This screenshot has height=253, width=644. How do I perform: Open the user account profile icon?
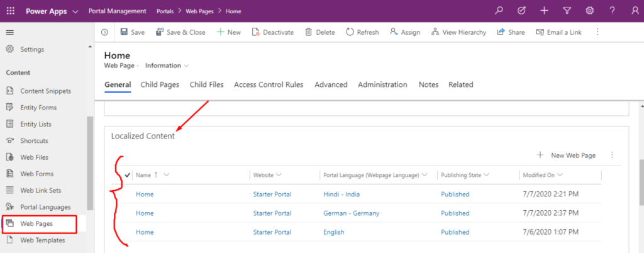coord(635,11)
